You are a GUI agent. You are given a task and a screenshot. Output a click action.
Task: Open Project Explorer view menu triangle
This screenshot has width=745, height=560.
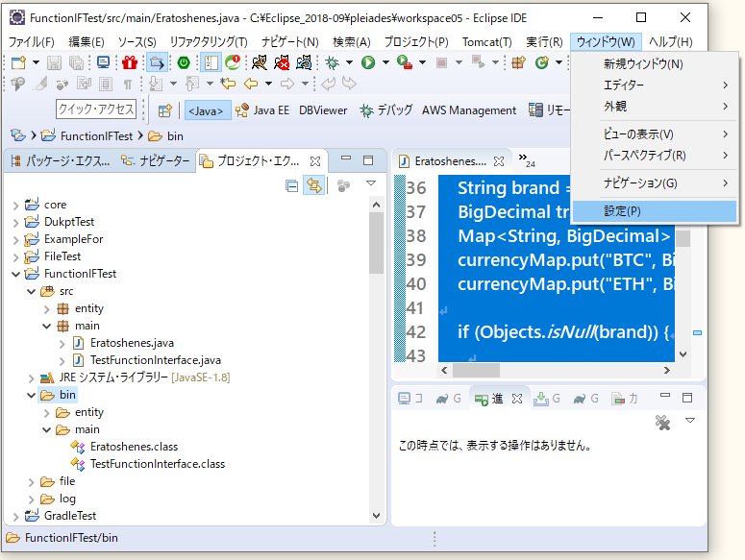point(371,183)
